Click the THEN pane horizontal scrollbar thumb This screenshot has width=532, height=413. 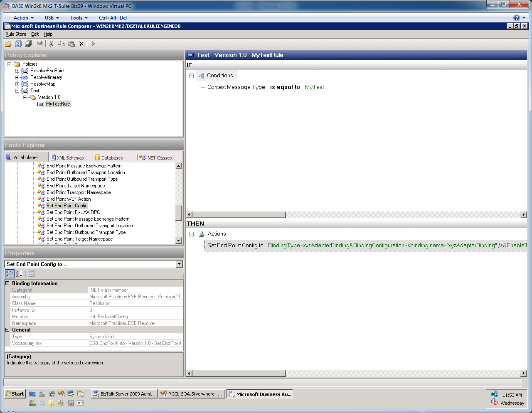[x=239, y=373]
